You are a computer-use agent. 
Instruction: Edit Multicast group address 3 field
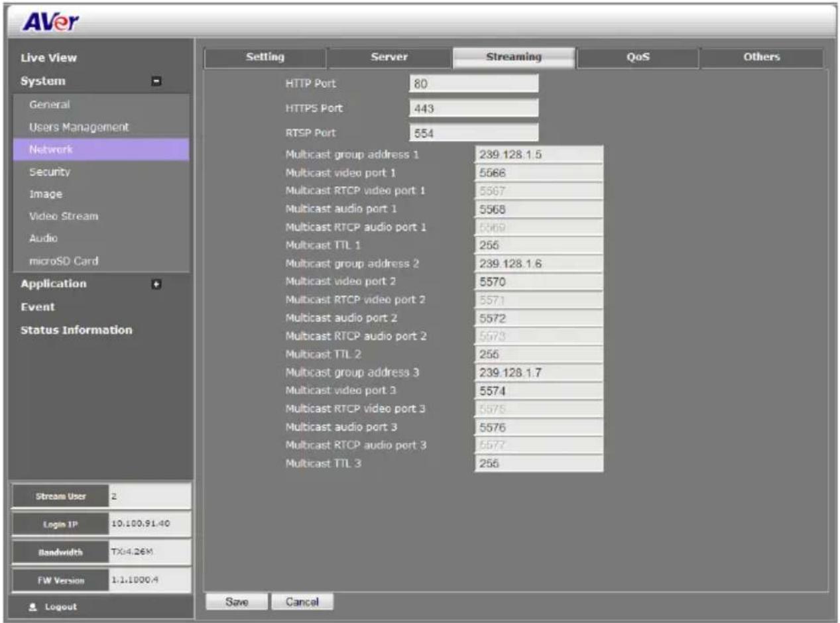(539, 372)
